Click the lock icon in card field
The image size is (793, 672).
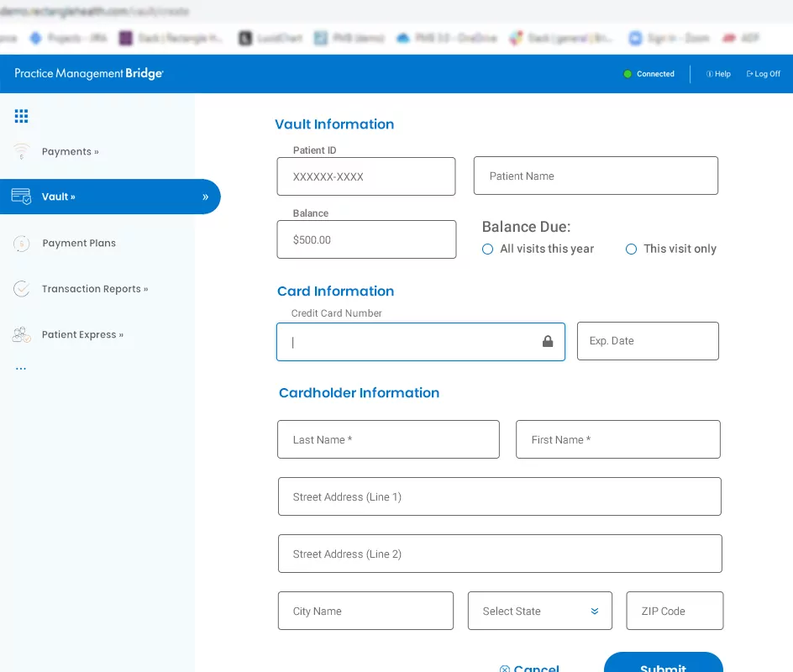tap(548, 342)
